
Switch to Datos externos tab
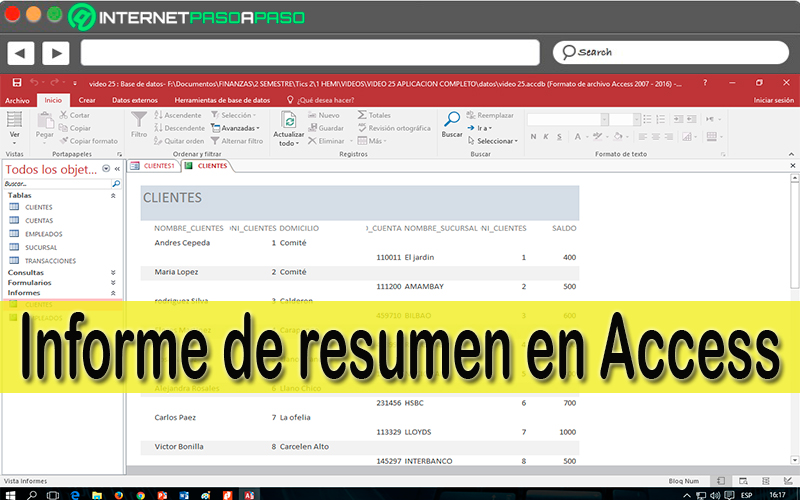click(x=135, y=100)
